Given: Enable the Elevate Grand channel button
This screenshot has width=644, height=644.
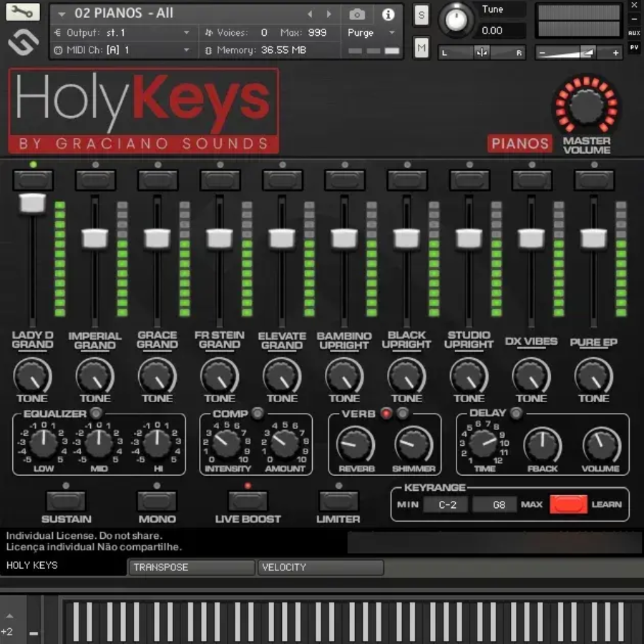Looking at the screenshot, I should pos(283,180).
